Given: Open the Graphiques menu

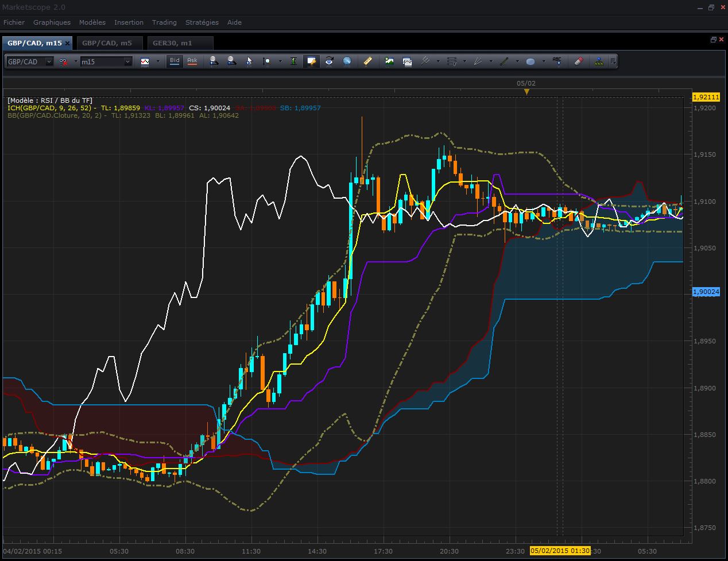Looking at the screenshot, I should [52, 22].
